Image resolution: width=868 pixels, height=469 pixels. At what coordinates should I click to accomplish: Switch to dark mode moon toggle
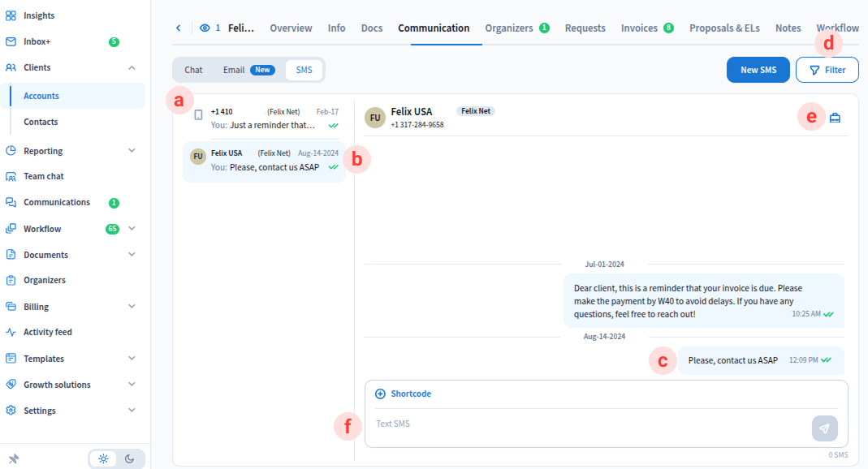click(130, 458)
